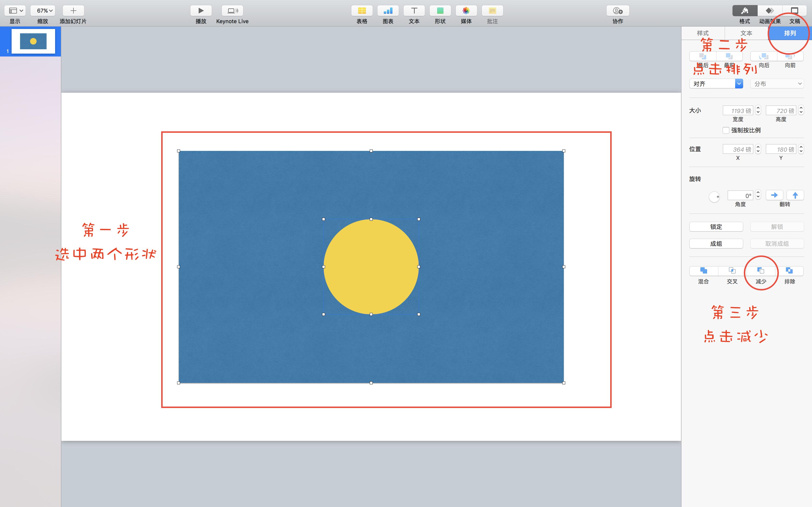812x507 pixels.
Task: Switch to the 样式 style tab
Action: click(703, 33)
